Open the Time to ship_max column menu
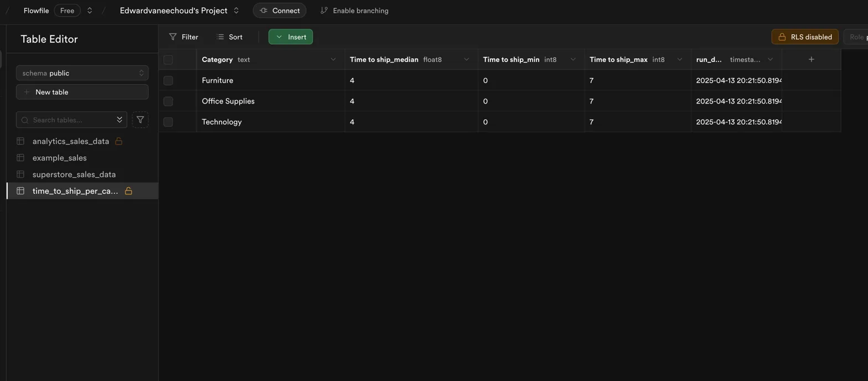868x381 pixels. pyautogui.click(x=680, y=59)
